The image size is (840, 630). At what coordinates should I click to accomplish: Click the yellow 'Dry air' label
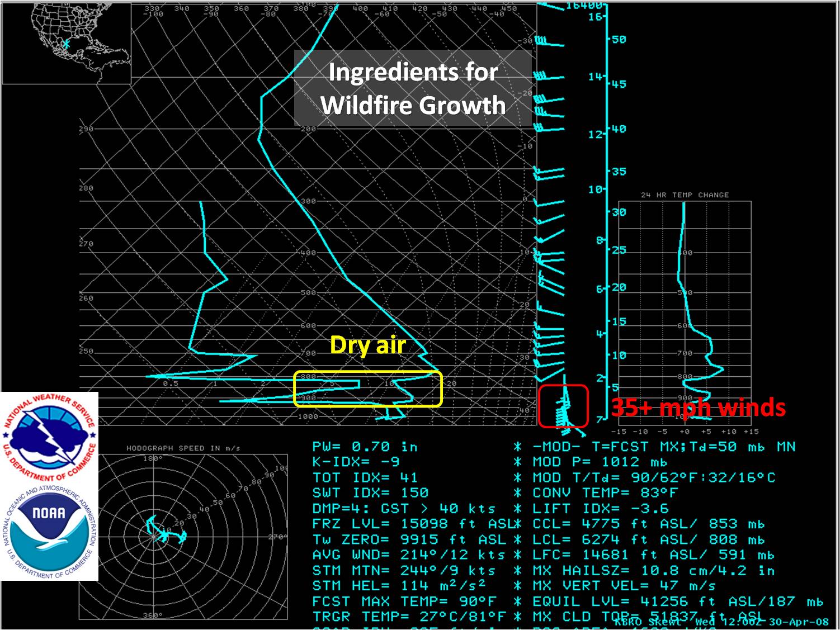click(367, 345)
